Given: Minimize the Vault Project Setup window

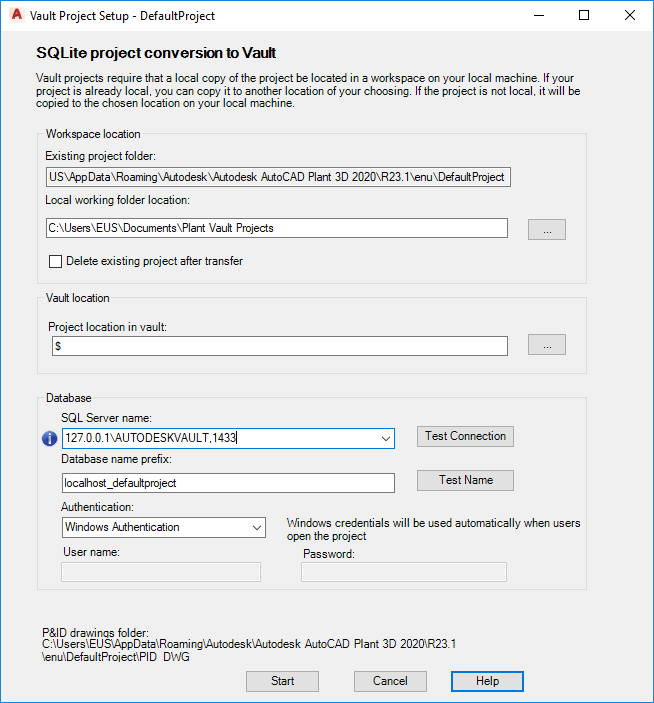Looking at the screenshot, I should pyautogui.click(x=539, y=15).
